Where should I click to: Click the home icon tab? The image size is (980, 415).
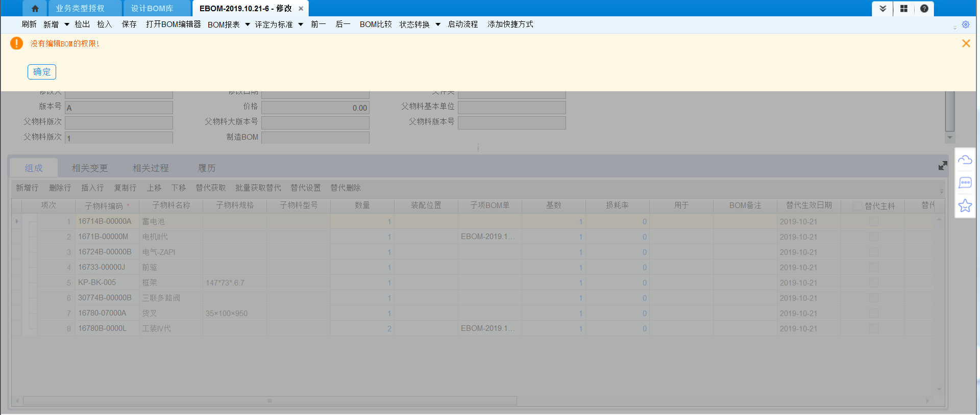point(35,9)
